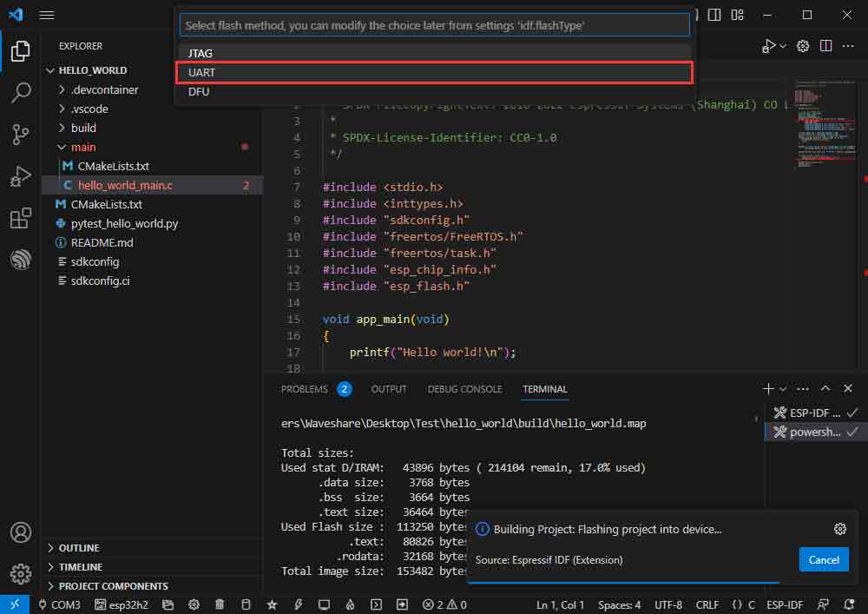Close the bottom panel
This screenshot has height=614, width=868.
coord(847,389)
